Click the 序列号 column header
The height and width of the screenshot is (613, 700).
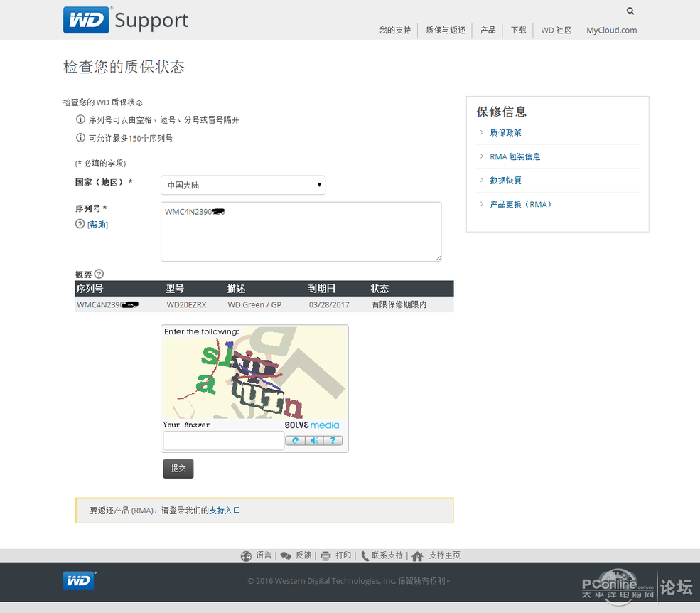point(90,289)
